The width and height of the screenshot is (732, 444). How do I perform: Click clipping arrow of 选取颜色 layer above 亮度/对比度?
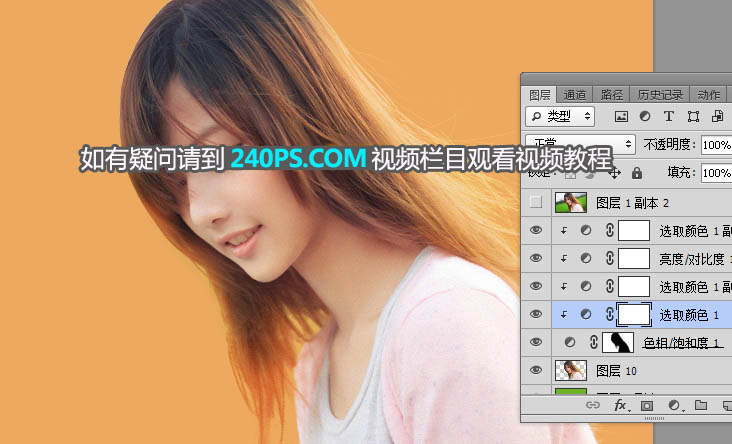(x=564, y=230)
